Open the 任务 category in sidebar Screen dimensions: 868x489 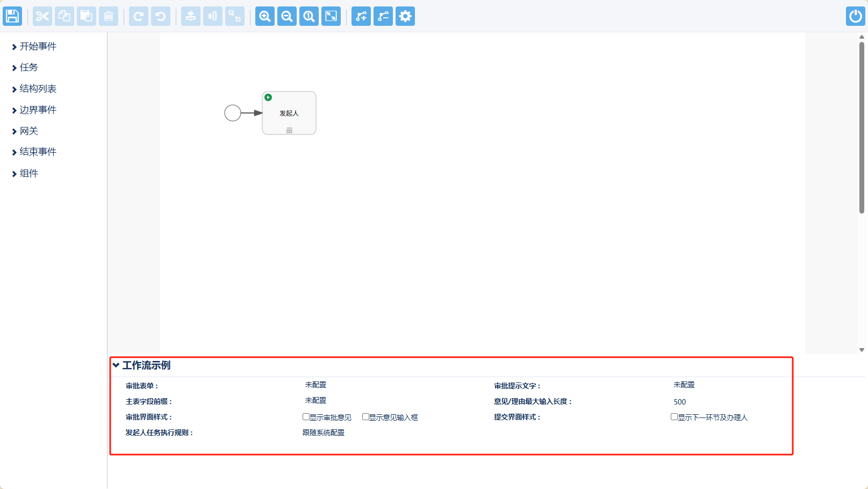28,68
